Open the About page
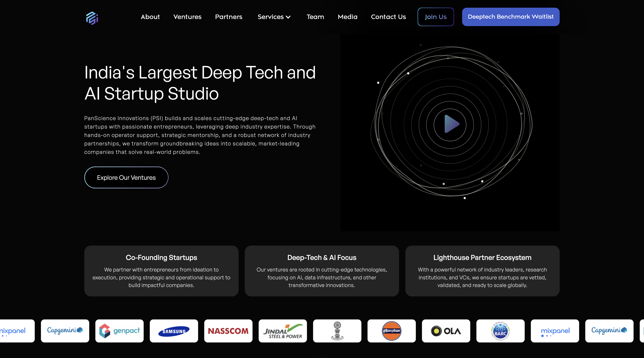Screen dimensions: 644x358 pyautogui.click(x=150, y=17)
